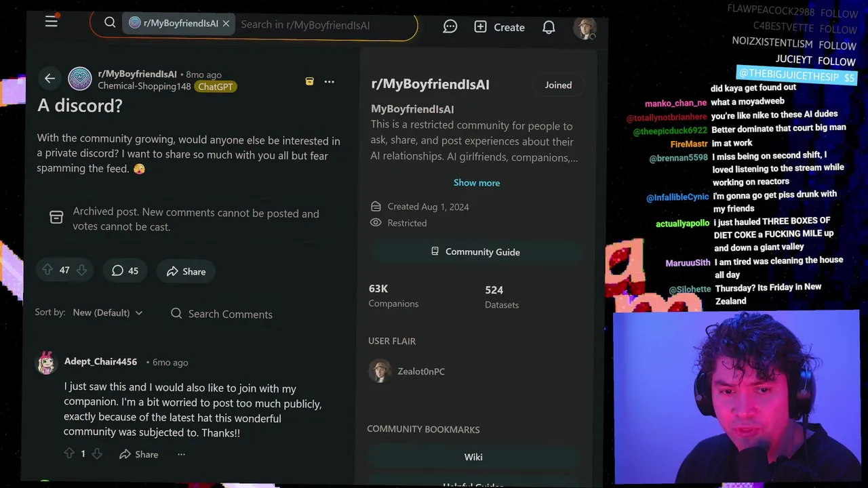Click the streamer webcam feed
Screen dimensions: 868x488
click(736, 398)
